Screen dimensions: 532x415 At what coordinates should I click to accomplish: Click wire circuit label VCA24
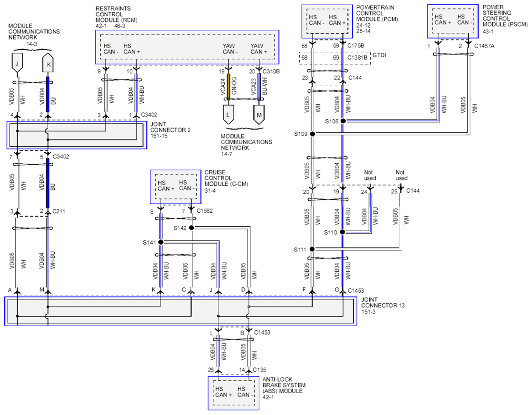click(223, 87)
